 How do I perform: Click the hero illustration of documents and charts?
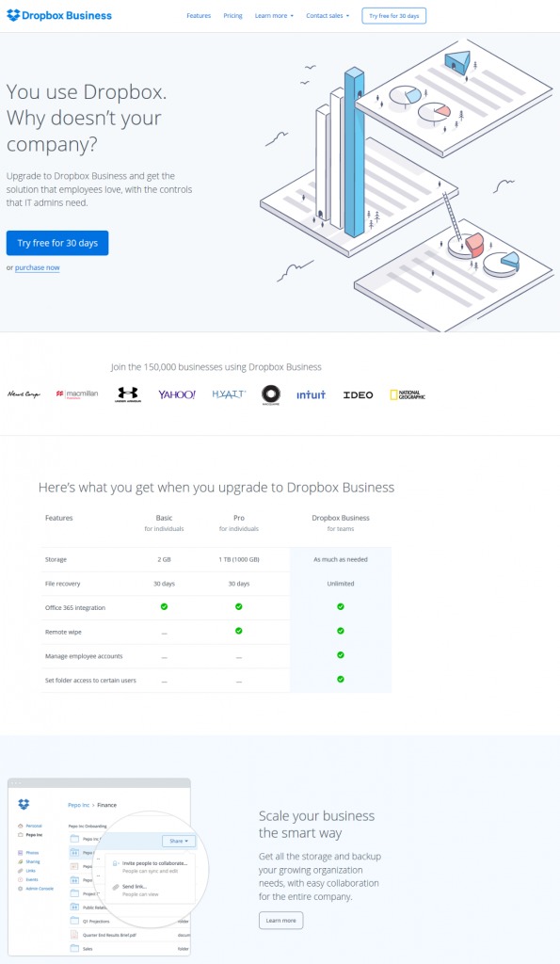(407, 187)
